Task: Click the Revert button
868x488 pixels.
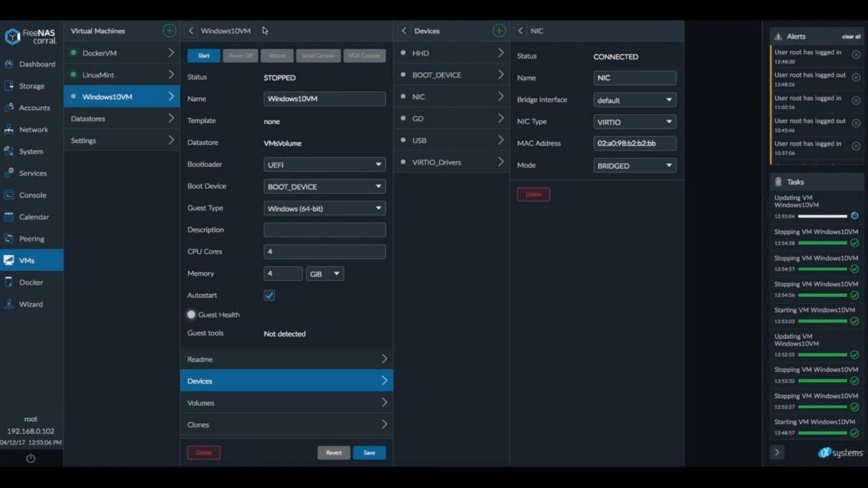Action: coord(334,453)
